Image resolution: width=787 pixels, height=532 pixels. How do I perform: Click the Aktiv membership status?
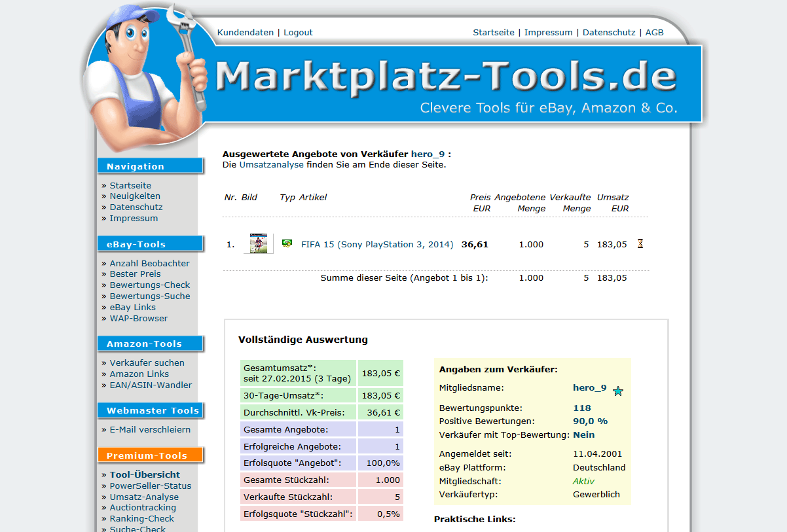tap(584, 481)
